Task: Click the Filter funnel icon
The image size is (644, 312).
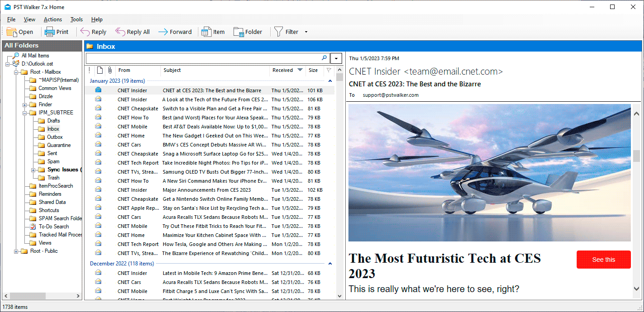Action: point(278,32)
